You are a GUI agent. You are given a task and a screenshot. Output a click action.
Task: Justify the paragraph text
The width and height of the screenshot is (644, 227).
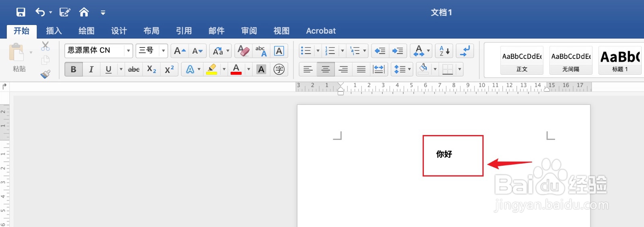point(361,69)
